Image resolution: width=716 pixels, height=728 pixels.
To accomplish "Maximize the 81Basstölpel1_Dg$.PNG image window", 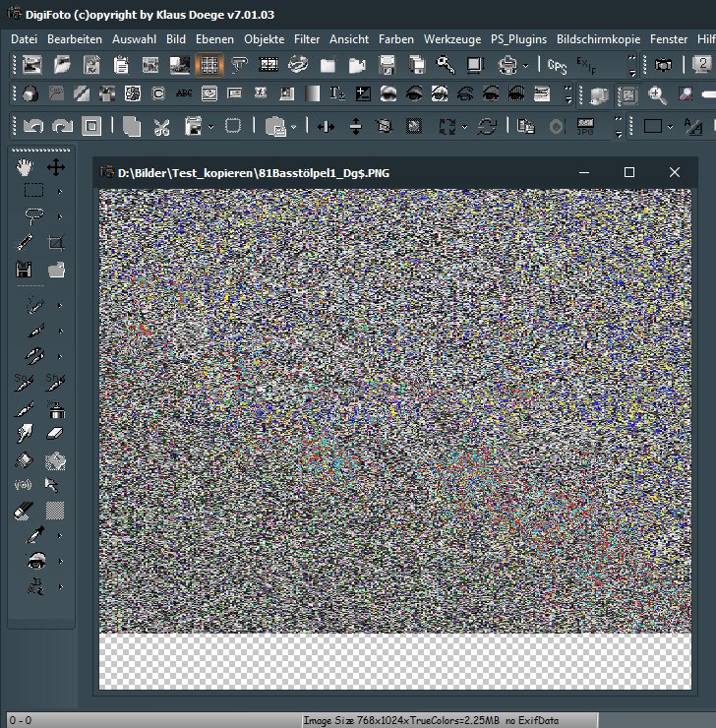I will 629,172.
